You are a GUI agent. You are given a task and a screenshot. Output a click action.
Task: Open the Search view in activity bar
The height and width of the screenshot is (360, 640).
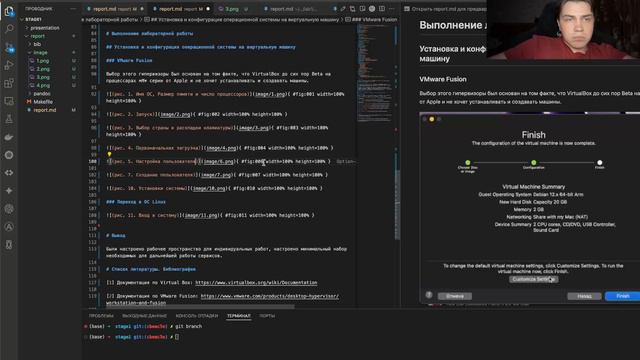coord(9,29)
